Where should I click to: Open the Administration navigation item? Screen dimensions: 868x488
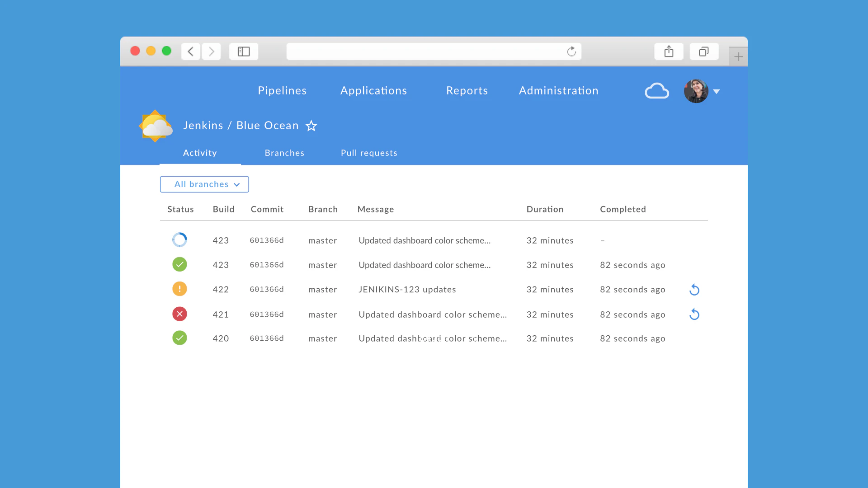coord(558,90)
